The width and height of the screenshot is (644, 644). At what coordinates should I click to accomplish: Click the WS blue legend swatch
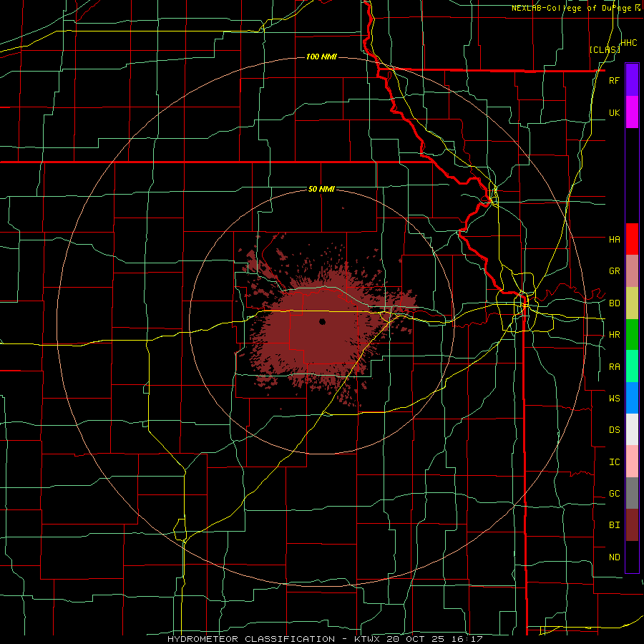(x=632, y=398)
